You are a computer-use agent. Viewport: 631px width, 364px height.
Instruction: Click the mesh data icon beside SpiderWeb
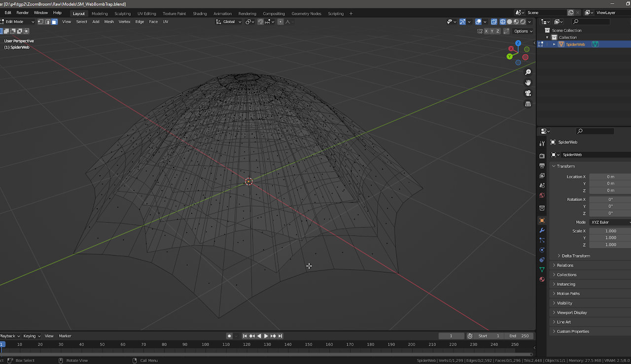[x=595, y=44]
